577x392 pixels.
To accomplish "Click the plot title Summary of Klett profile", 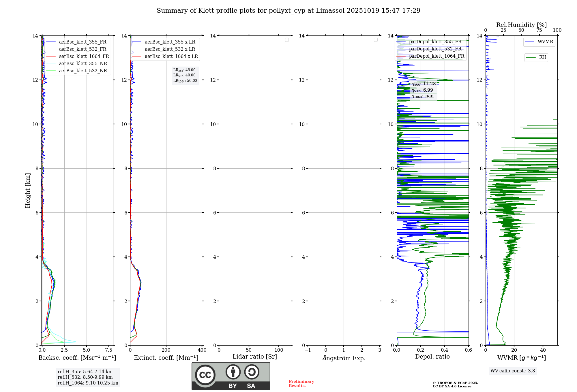I will tap(288, 11).
